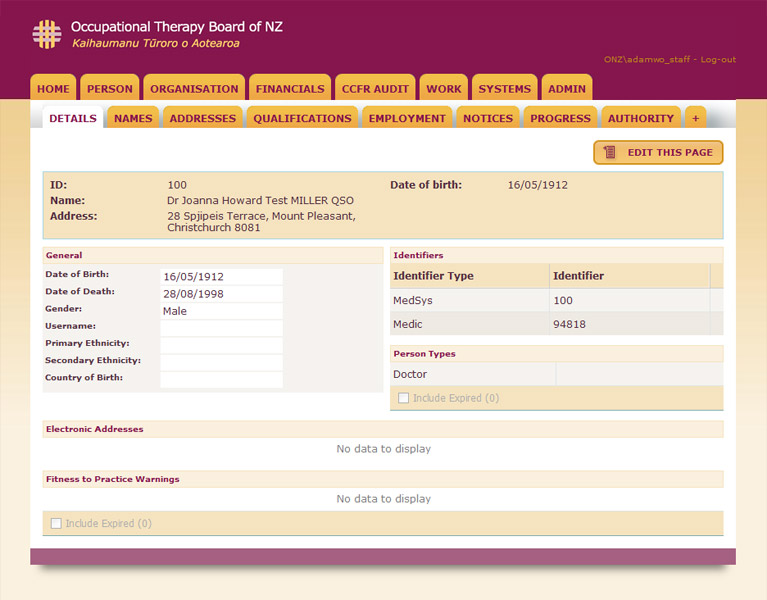Open the FINANCIALS menu tab
The width and height of the screenshot is (767, 600).
pyautogui.click(x=290, y=89)
